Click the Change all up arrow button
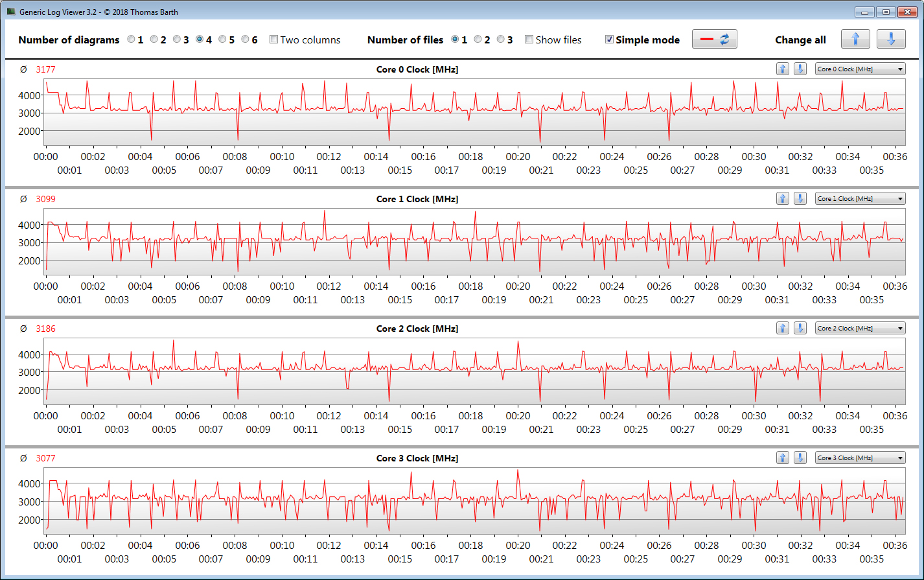Image resolution: width=924 pixels, height=580 pixels. coord(855,40)
